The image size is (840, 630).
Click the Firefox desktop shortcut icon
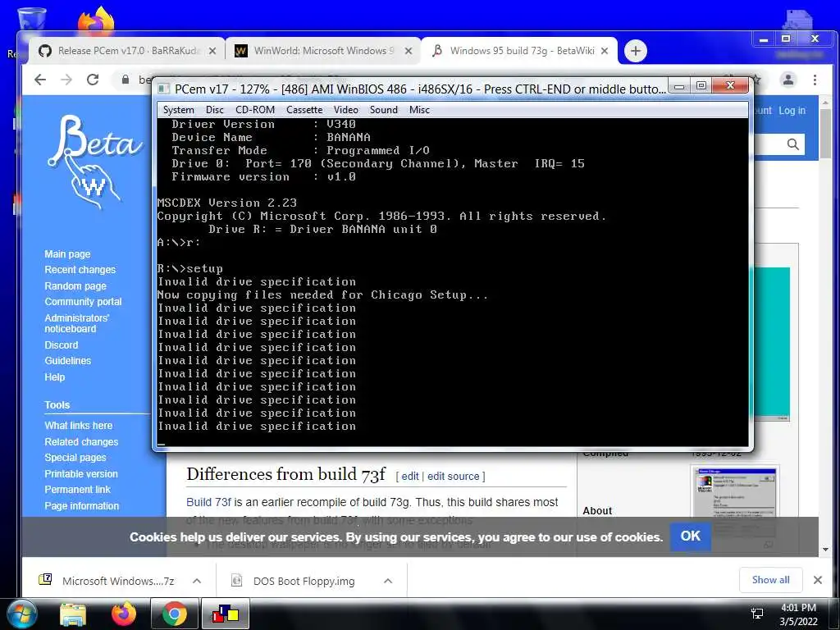[x=96, y=20]
